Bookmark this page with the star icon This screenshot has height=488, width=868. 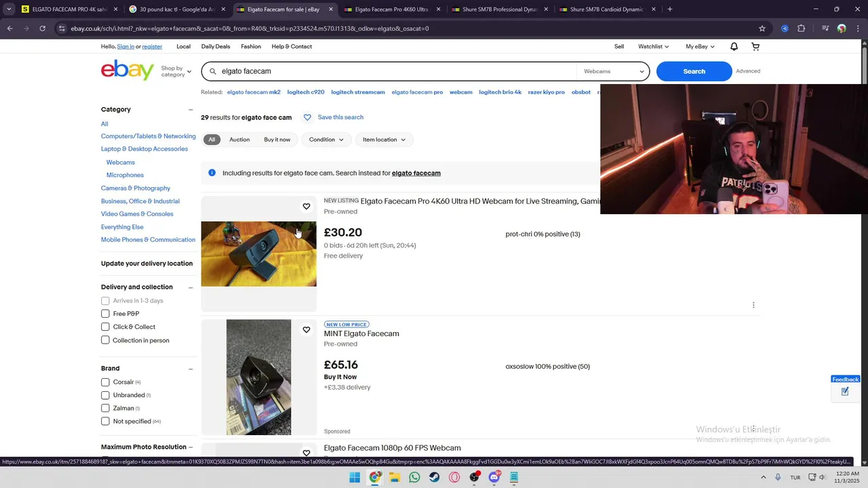coord(762,28)
